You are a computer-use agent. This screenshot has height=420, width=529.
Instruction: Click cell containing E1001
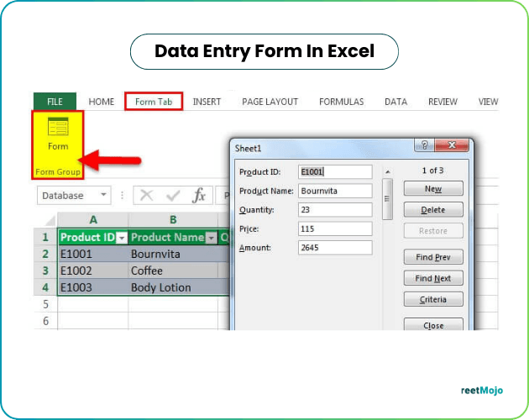93,254
